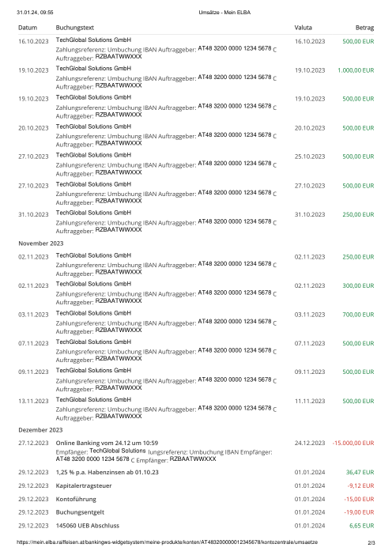Open the mein.elba.raiffeisen.at footer URL
This screenshot has height=555, width=392.
(x=167, y=542)
